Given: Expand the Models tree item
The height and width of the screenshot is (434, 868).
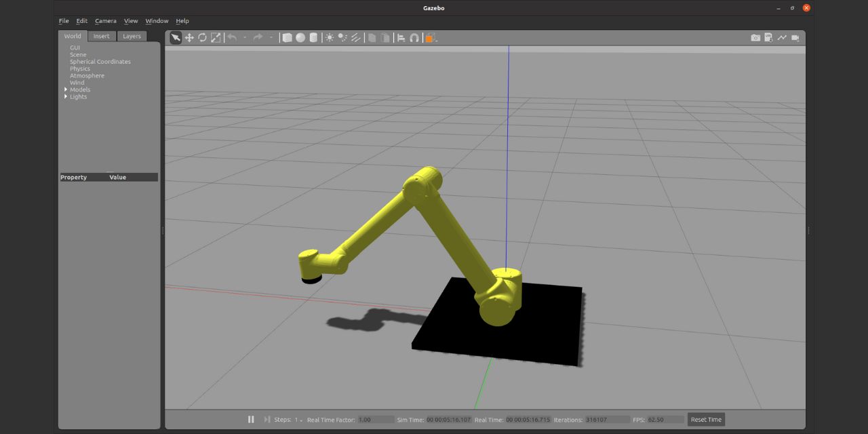Looking at the screenshot, I should pyautogui.click(x=66, y=89).
